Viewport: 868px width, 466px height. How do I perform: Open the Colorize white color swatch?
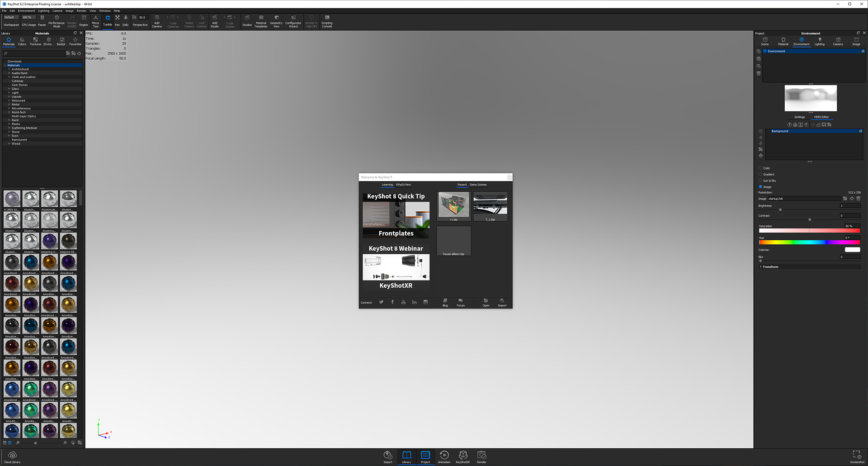(852, 250)
